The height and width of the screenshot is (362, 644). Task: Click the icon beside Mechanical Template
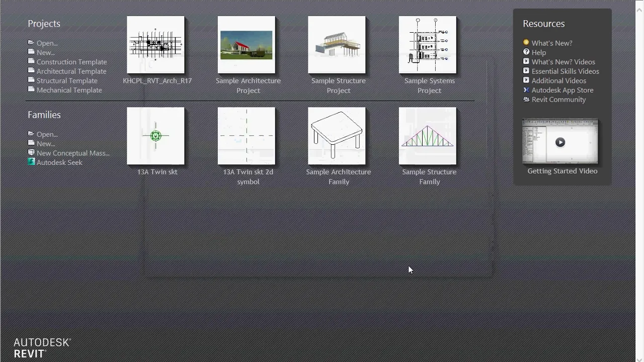pyautogui.click(x=31, y=89)
